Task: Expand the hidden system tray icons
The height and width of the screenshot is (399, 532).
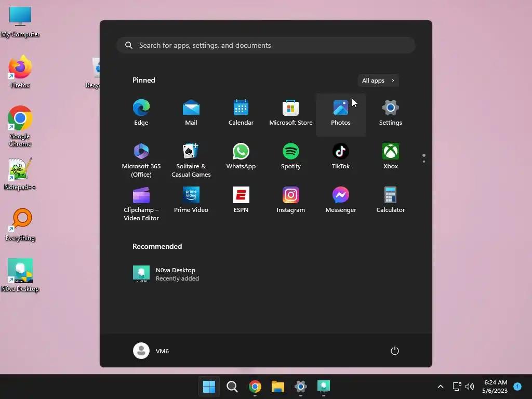Action: [441, 387]
